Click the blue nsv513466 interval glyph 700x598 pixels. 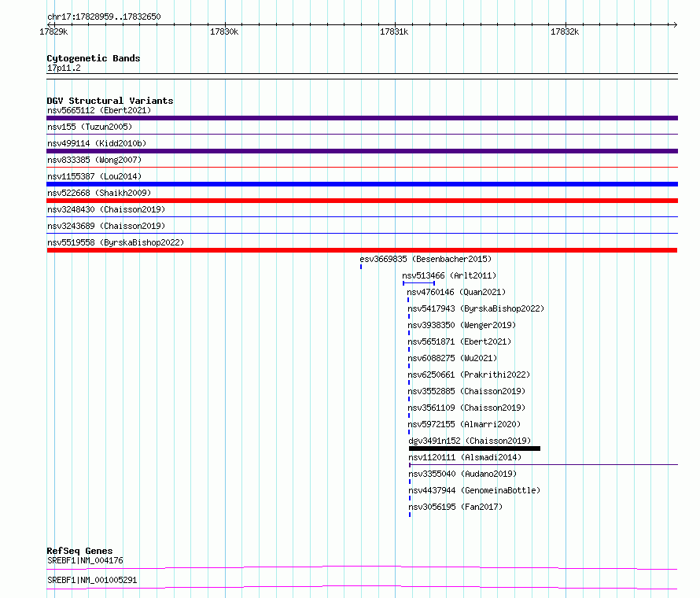click(418, 283)
